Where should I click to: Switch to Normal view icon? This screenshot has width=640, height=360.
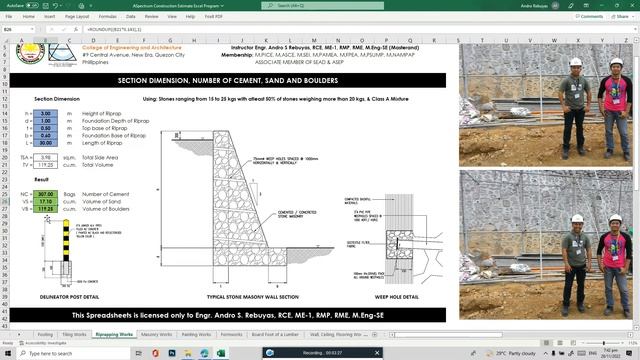(546, 343)
